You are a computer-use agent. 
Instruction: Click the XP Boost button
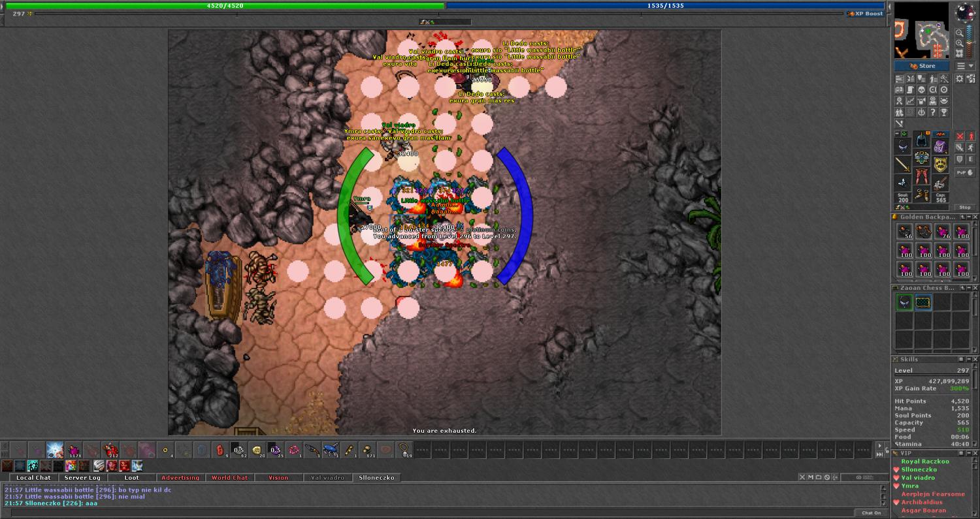tap(866, 14)
